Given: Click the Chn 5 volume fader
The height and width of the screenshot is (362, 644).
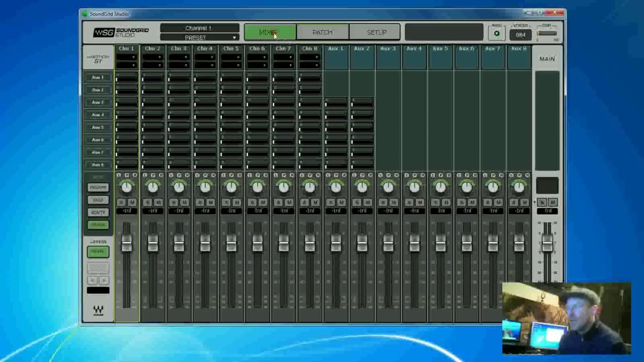Looking at the screenshot, I should (231, 244).
